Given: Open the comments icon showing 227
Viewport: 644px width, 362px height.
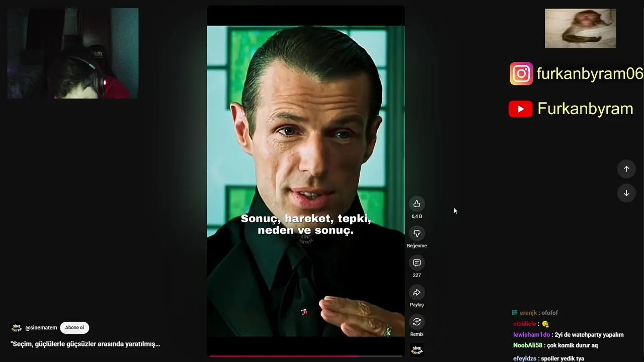Looking at the screenshot, I should coord(417,263).
